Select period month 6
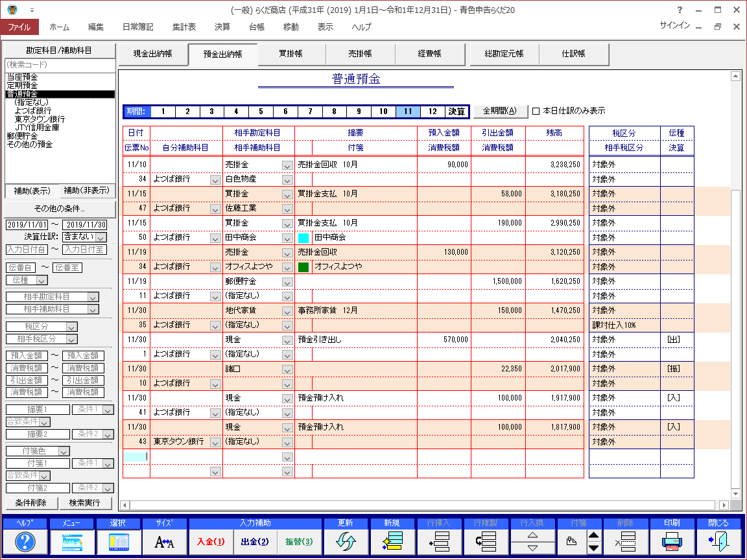Viewport: 747px width, 560px height. pyautogui.click(x=285, y=111)
